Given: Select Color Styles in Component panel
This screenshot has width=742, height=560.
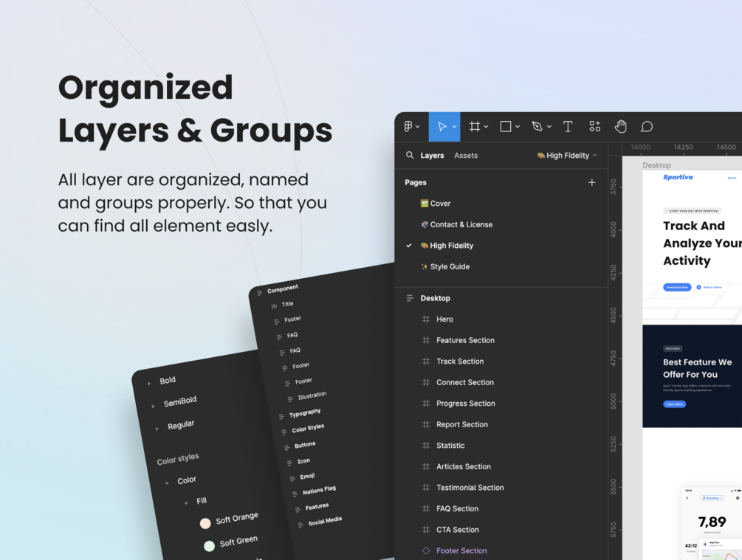Looking at the screenshot, I should point(308,429).
